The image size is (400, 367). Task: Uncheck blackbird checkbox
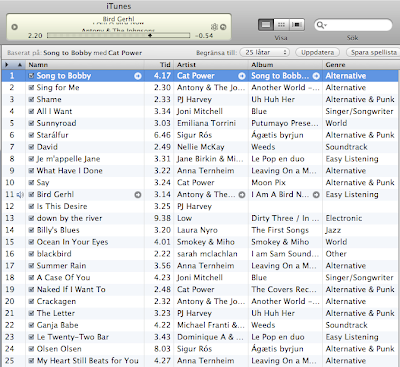(31, 254)
